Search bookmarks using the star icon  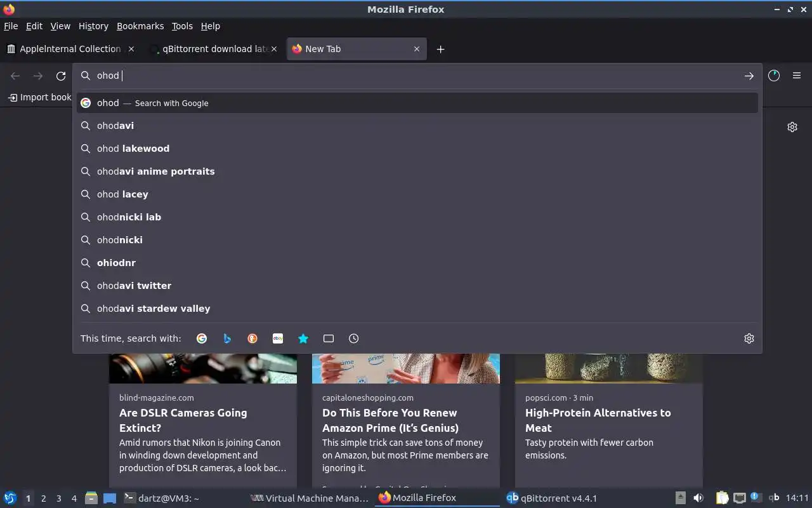(303, 338)
